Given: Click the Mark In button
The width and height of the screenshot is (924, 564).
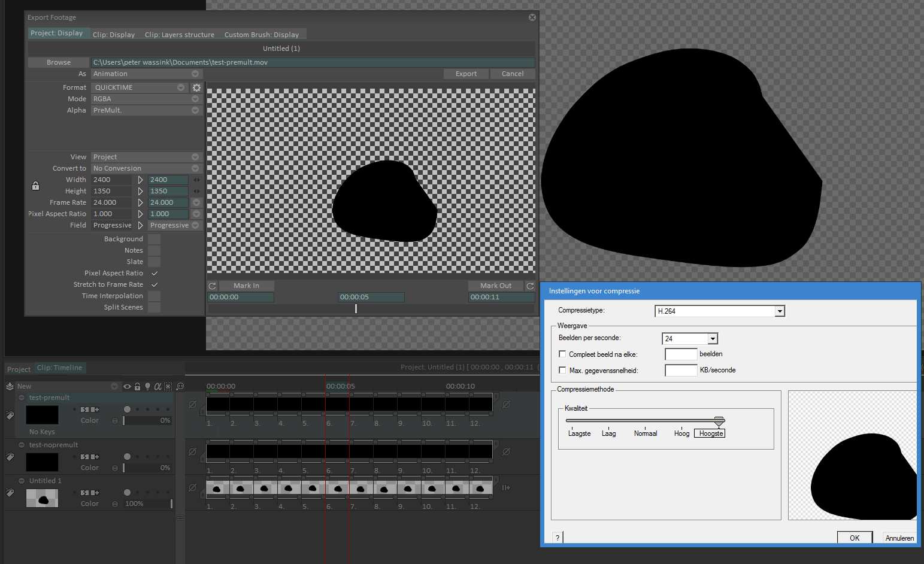Looking at the screenshot, I should (246, 286).
